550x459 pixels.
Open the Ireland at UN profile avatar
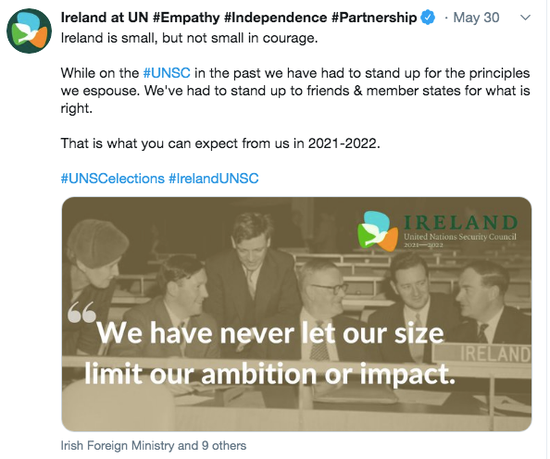[x=29, y=31]
